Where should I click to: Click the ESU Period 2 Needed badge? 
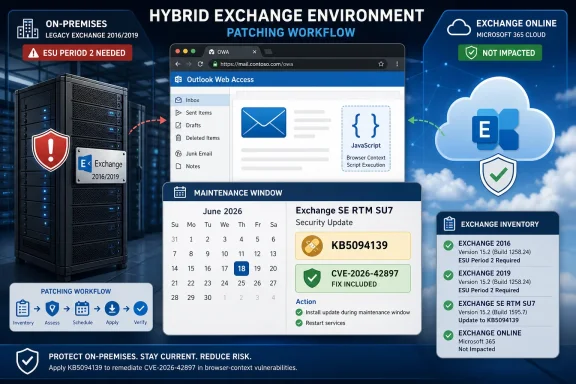pos(77,53)
